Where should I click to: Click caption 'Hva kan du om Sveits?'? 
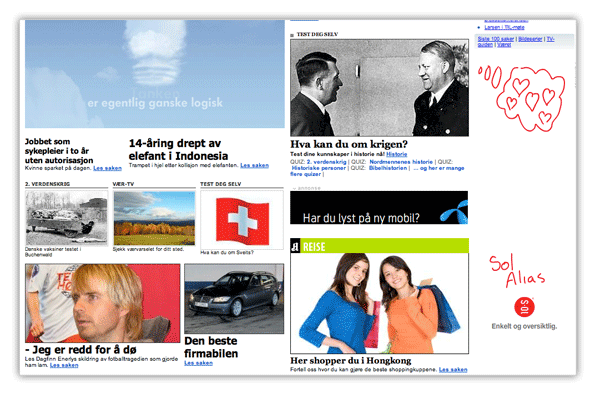coord(227,252)
